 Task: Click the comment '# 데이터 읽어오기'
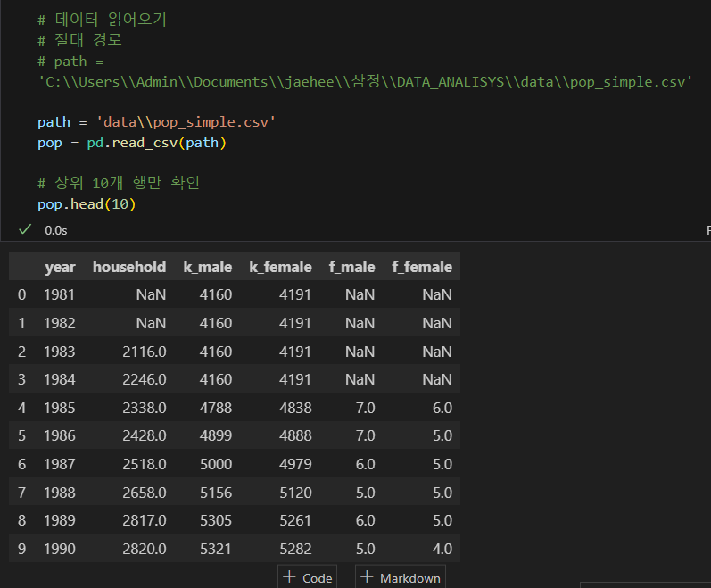coord(103,20)
